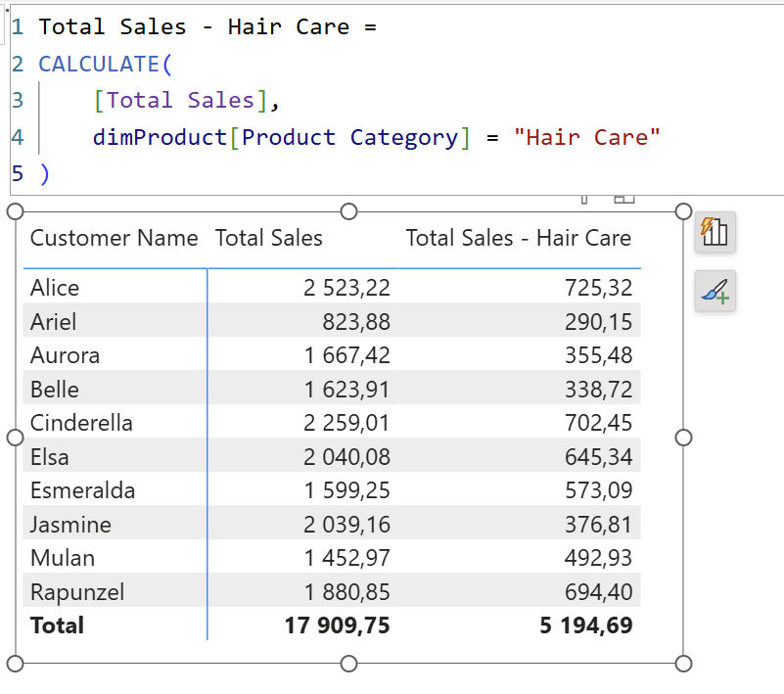Screen dimensions: 784x694
Task: Click the [Total Sales] measure reference in DAX
Action: click(179, 101)
